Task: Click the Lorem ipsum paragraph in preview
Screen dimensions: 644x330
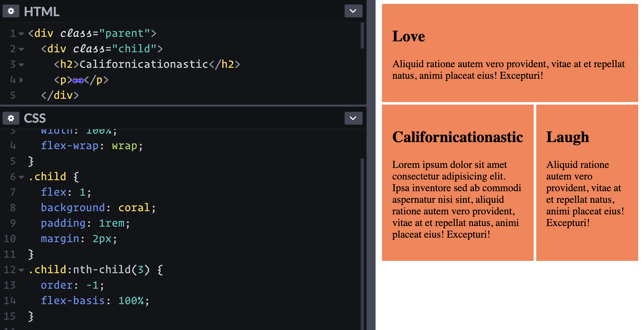Action: click(457, 200)
